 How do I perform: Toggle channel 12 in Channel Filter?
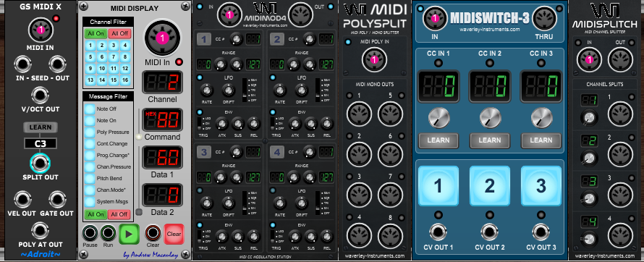point(125,69)
